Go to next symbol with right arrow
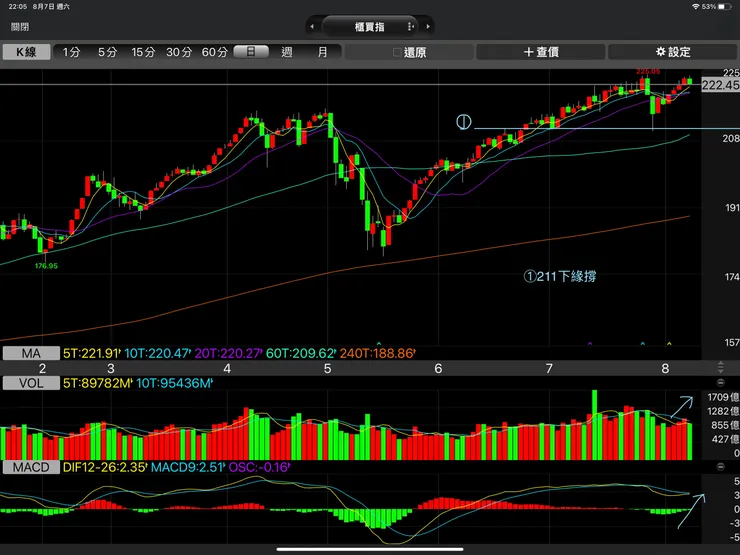 [x=428, y=27]
